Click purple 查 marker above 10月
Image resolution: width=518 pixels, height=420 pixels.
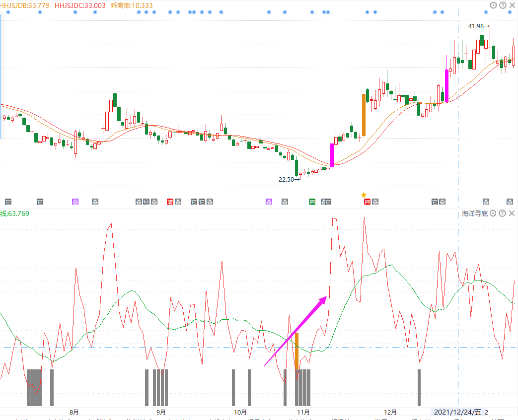(x=269, y=202)
